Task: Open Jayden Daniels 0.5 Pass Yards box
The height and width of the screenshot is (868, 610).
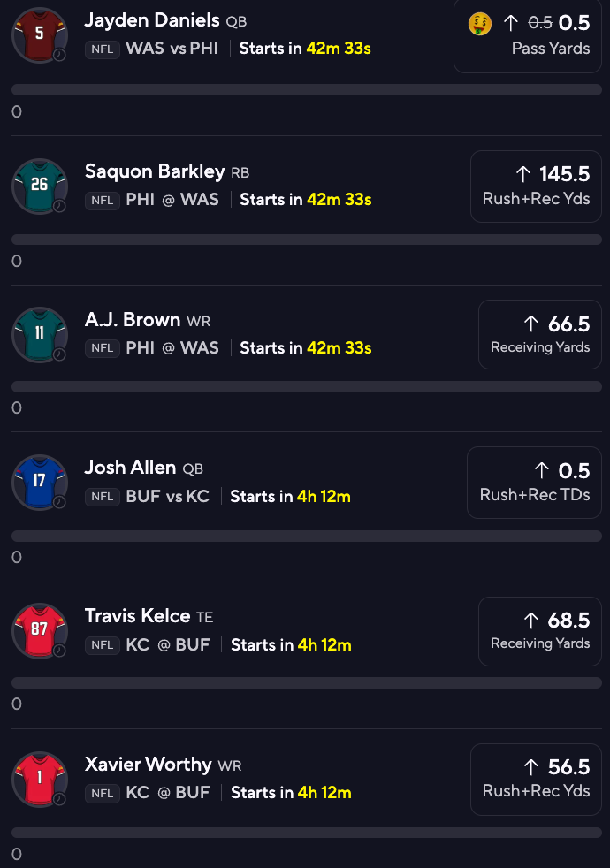Action: tap(528, 35)
